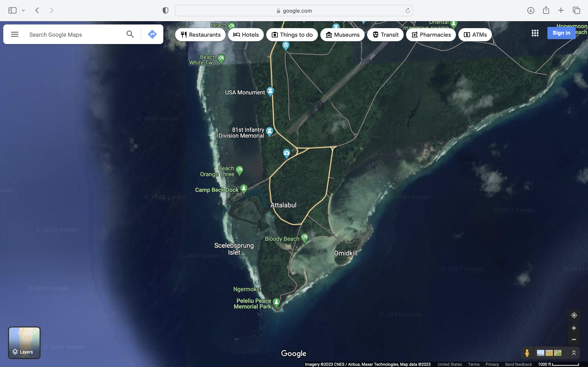Expand the imagery strip chevron

coord(574,353)
